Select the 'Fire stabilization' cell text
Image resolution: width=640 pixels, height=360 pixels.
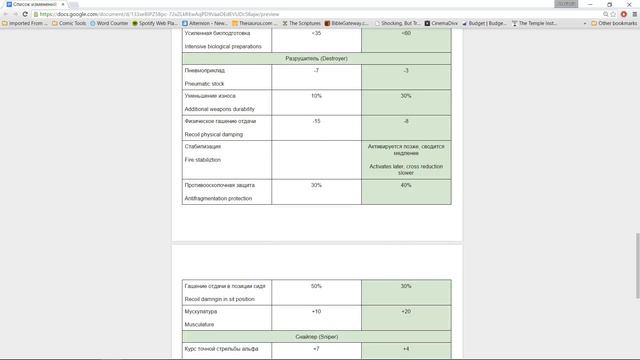click(202, 160)
